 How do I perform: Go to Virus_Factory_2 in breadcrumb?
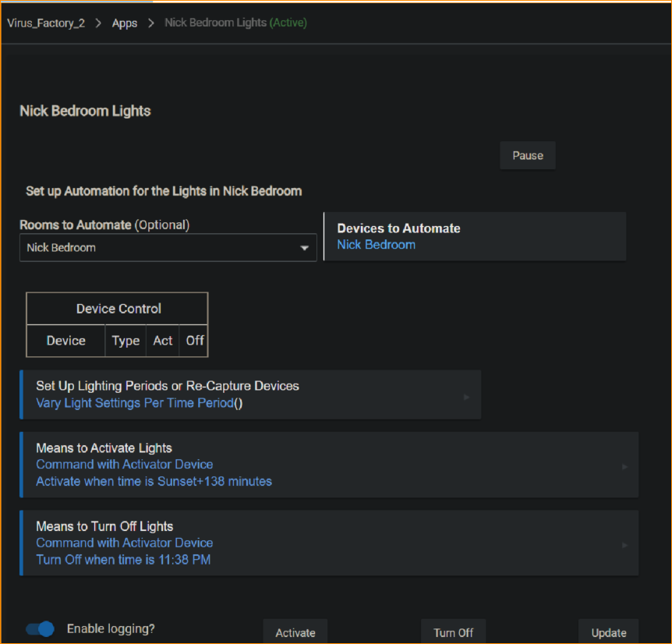point(46,23)
